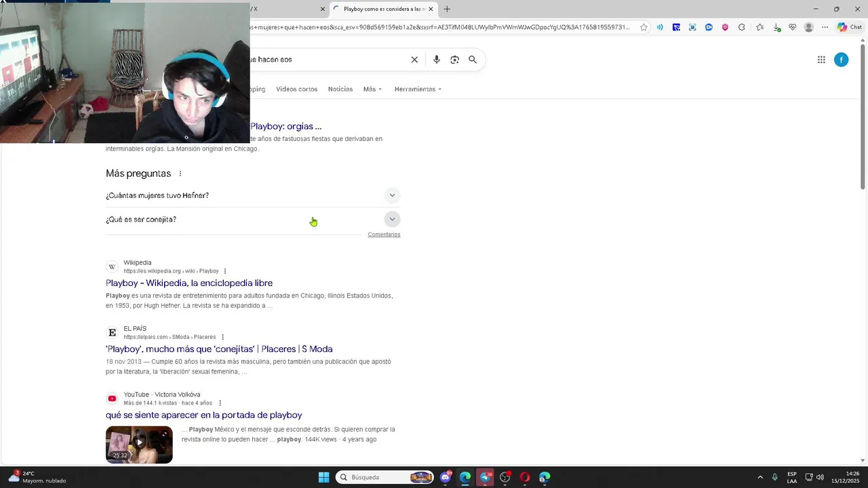Play the YouTube video thumbnail

[139, 445]
